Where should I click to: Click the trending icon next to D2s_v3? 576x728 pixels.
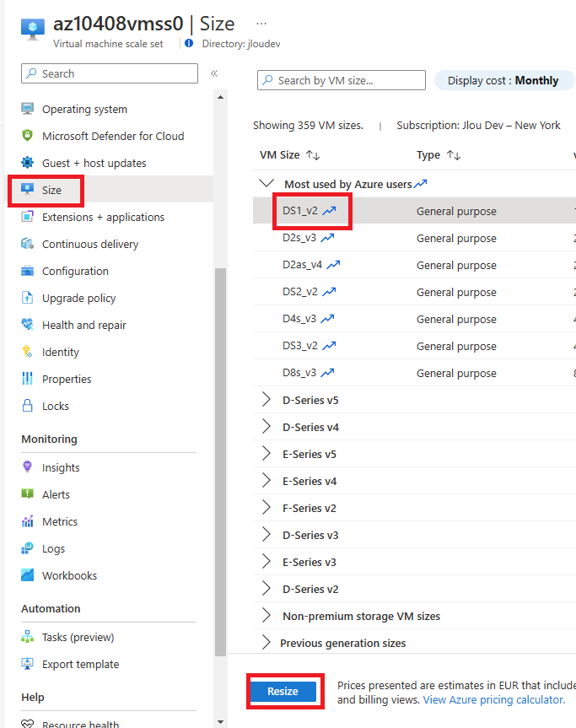[x=327, y=238]
